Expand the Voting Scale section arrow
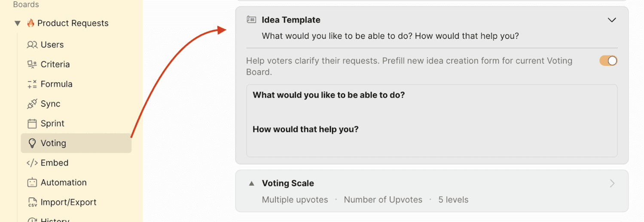This screenshot has height=222, width=644. click(x=612, y=183)
